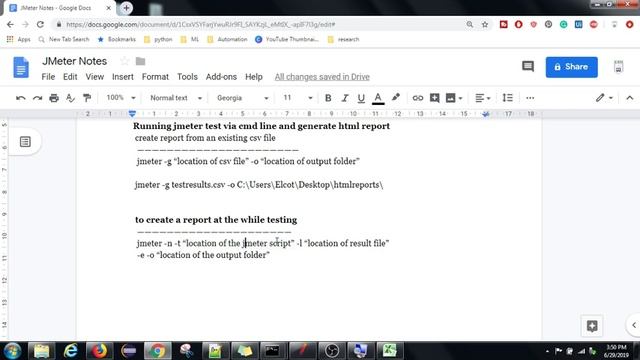This screenshot has height=360, width=640.
Task: Open the Format menu
Action: (x=155, y=77)
